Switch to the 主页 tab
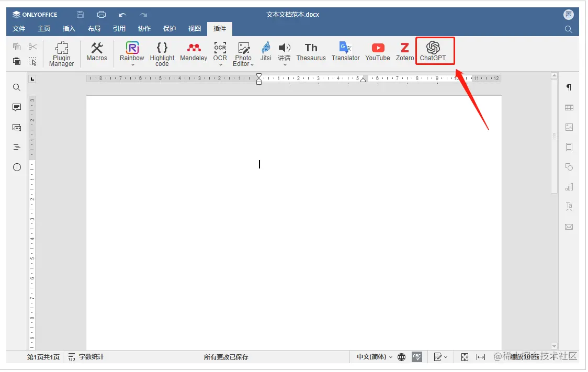588x372 pixels. (x=44, y=29)
